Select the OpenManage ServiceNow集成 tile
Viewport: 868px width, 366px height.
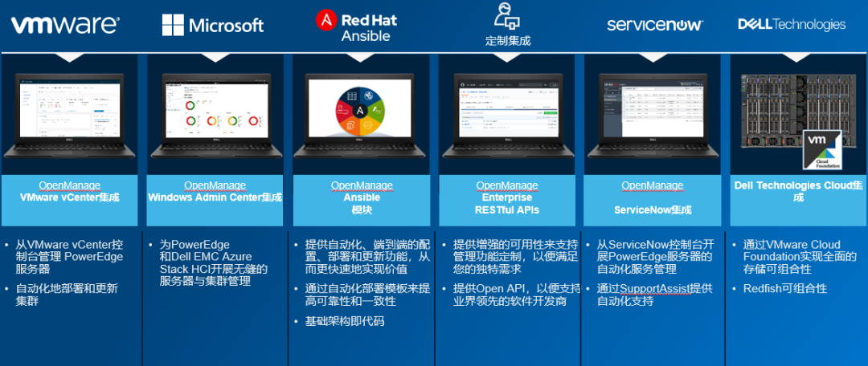(653, 201)
